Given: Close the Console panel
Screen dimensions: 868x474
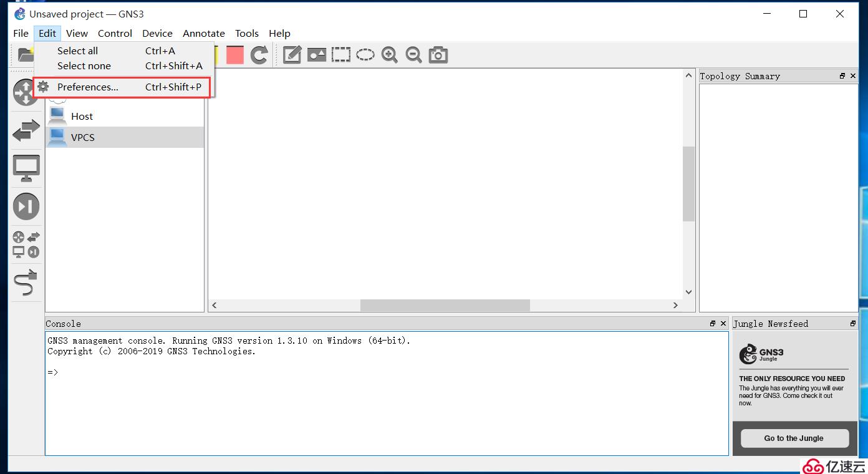Looking at the screenshot, I should point(723,324).
